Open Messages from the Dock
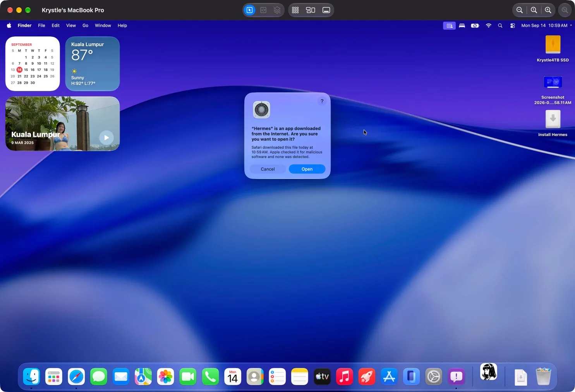The width and height of the screenshot is (575, 392). click(99, 377)
